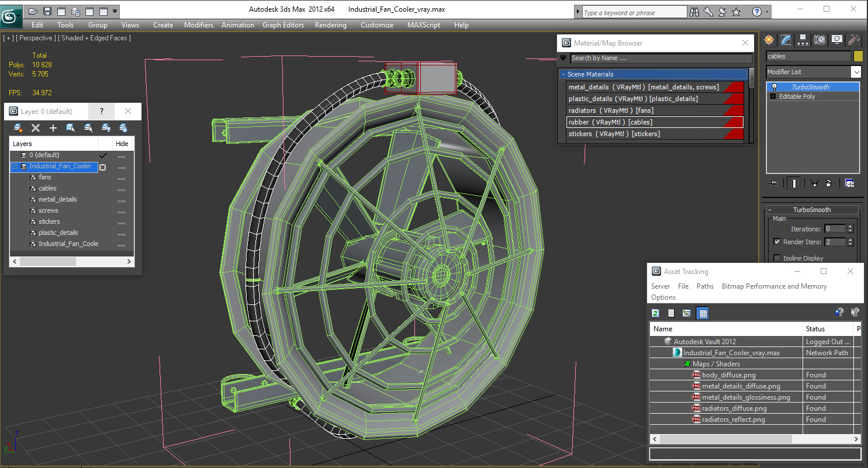Open the Rendering menu
Screen dimensions: 868x468
[330, 25]
